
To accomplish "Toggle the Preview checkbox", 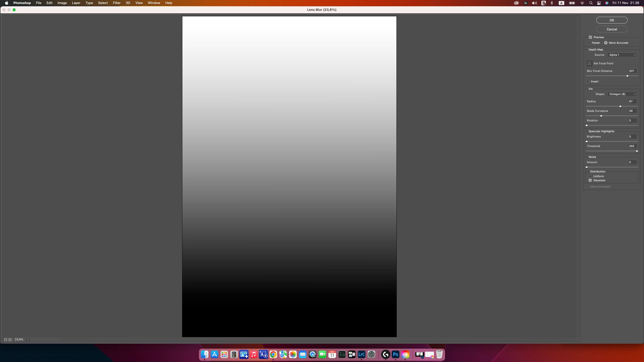I will point(590,37).
